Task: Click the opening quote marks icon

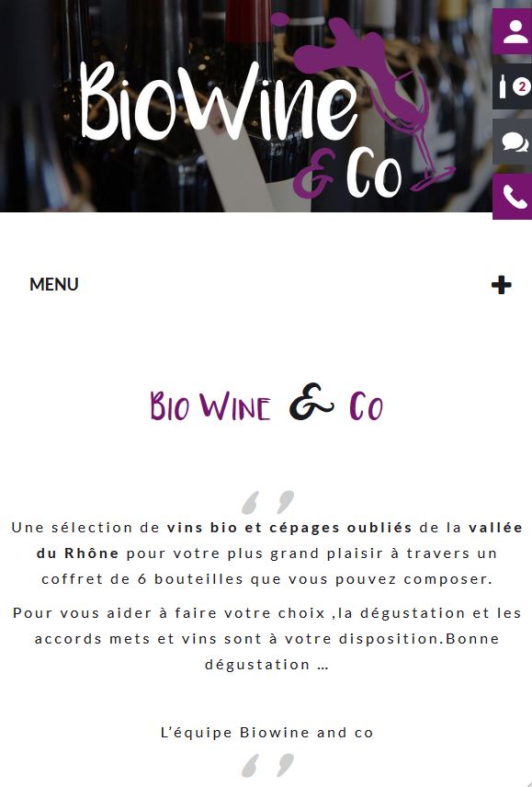Action: [x=267, y=502]
